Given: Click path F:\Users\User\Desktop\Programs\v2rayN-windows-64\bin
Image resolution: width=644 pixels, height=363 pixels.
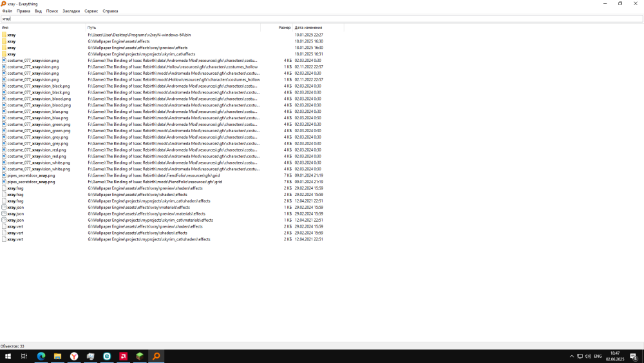Looking at the screenshot, I should (x=139, y=35).
